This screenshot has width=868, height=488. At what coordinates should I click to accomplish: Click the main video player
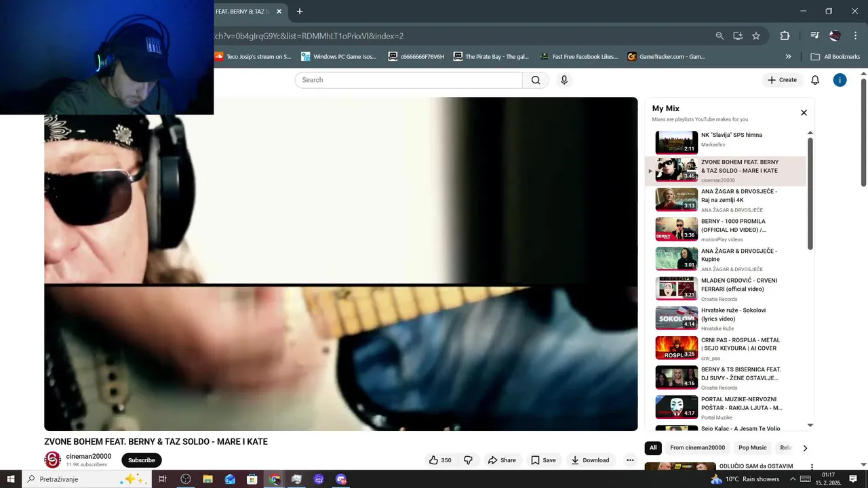pyautogui.click(x=341, y=264)
